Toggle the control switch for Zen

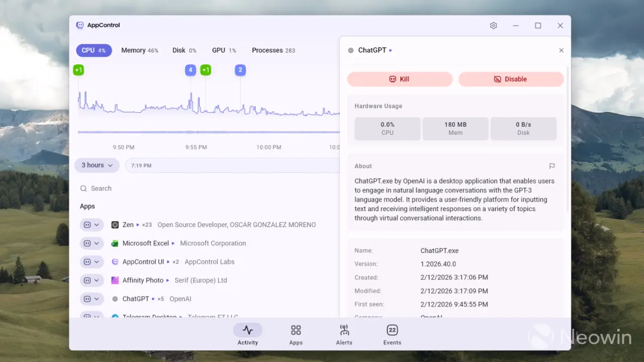(x=88, y=225)
